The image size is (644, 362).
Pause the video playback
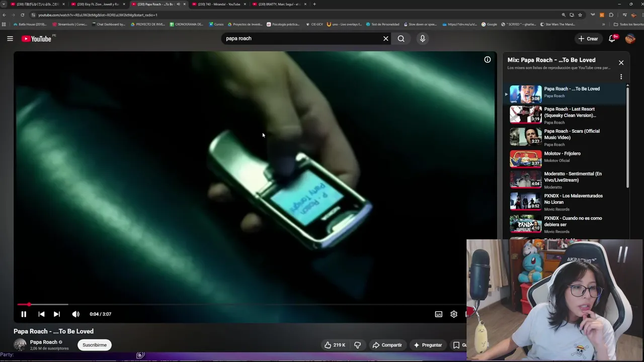tap(24, 314)
